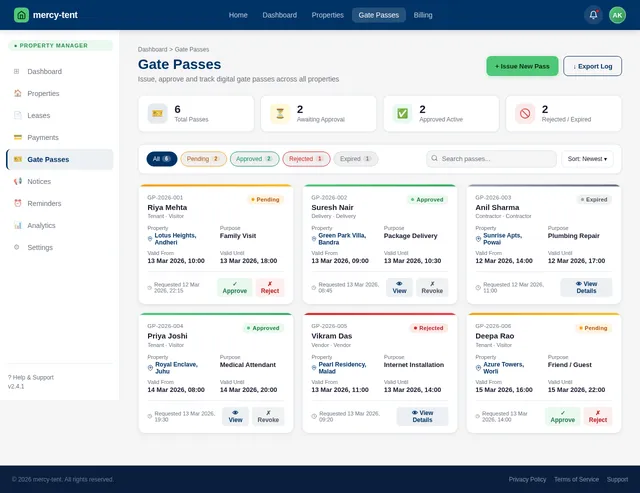This screenshot has height=493, width=640.
Task: Open the Privacy Policy footer link
Action: pos(526,479)
